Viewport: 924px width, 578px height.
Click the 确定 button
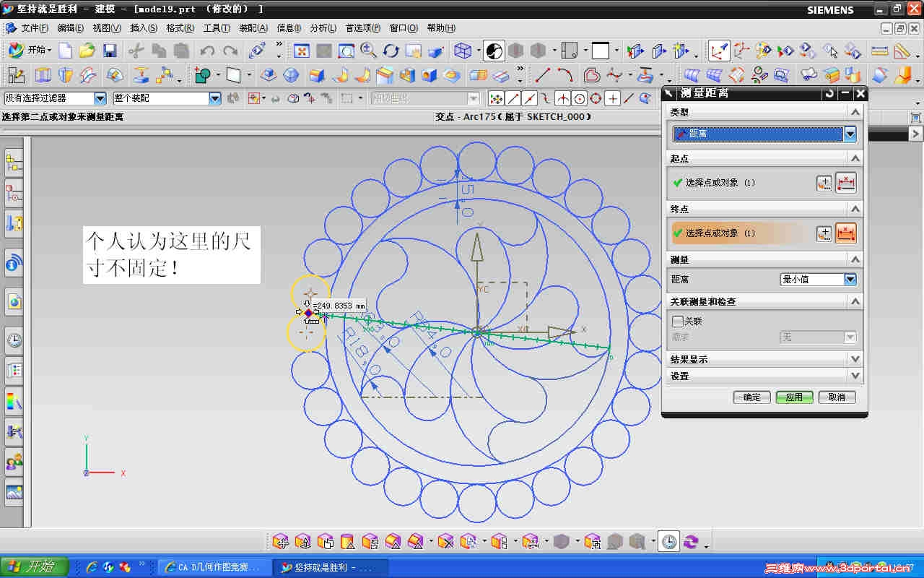(x=751, y=397)
